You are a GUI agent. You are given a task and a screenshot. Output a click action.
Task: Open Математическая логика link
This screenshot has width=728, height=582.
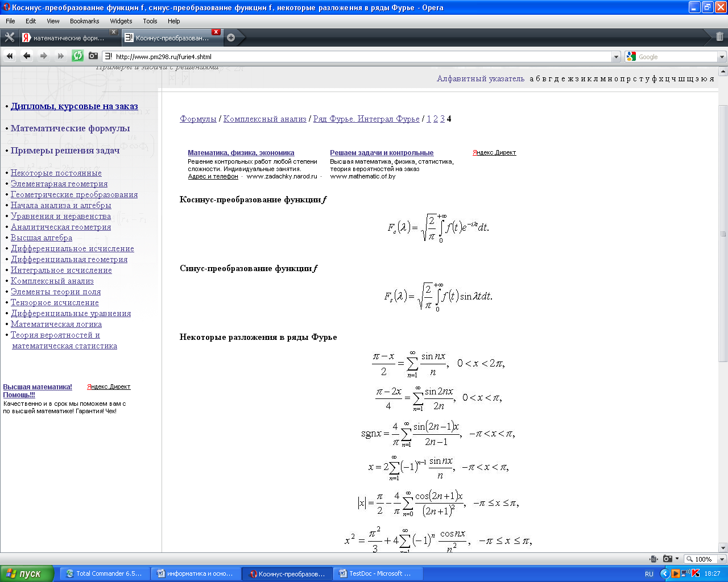56,324
